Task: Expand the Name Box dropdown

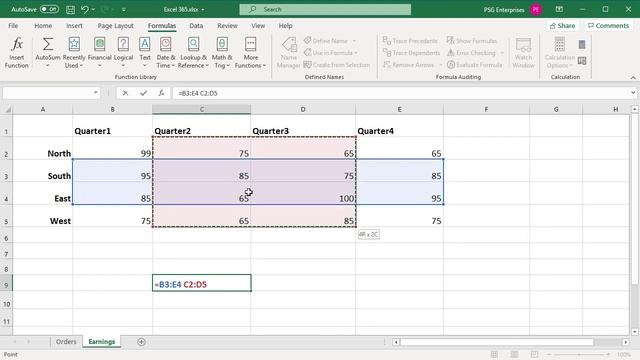Action: (96, 93)
